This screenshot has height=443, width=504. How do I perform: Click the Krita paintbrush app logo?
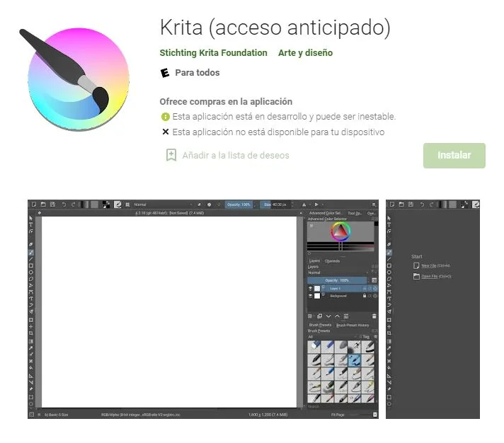coord(74,79)
